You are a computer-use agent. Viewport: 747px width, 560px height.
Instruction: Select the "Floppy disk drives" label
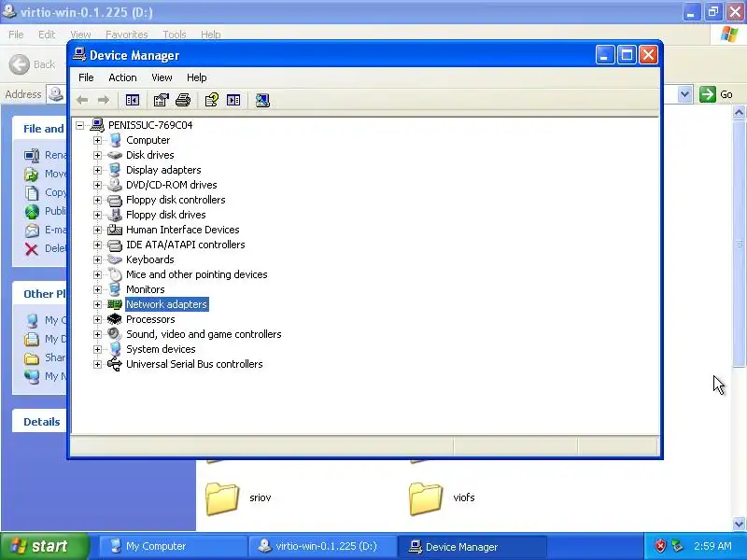tap(166, 215)
